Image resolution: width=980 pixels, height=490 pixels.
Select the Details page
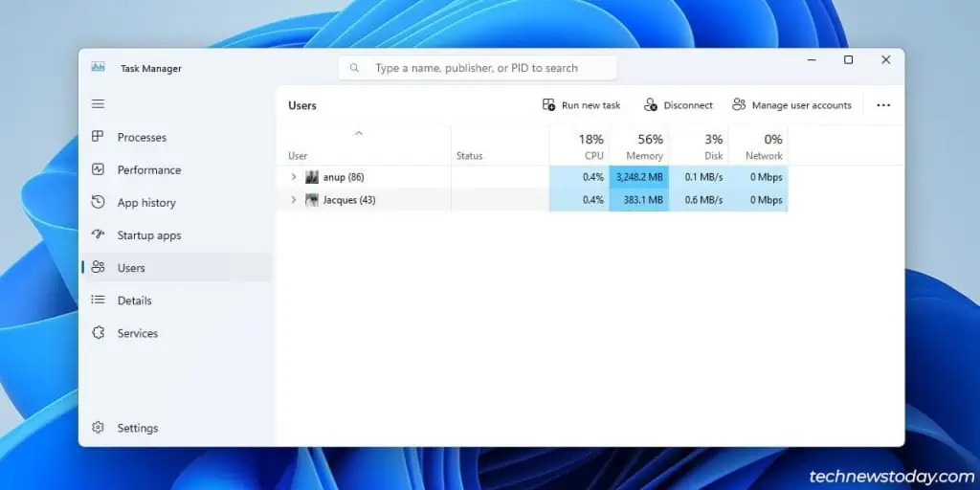pos(134,301)
